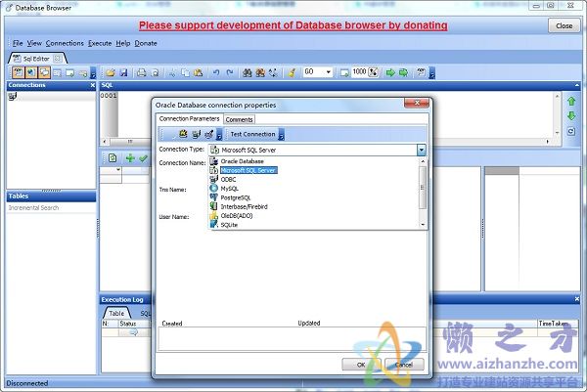Image resolution: width=587 pixels, height=392 pixels.
Task: Open the File menu
Action: coord(18,43)
